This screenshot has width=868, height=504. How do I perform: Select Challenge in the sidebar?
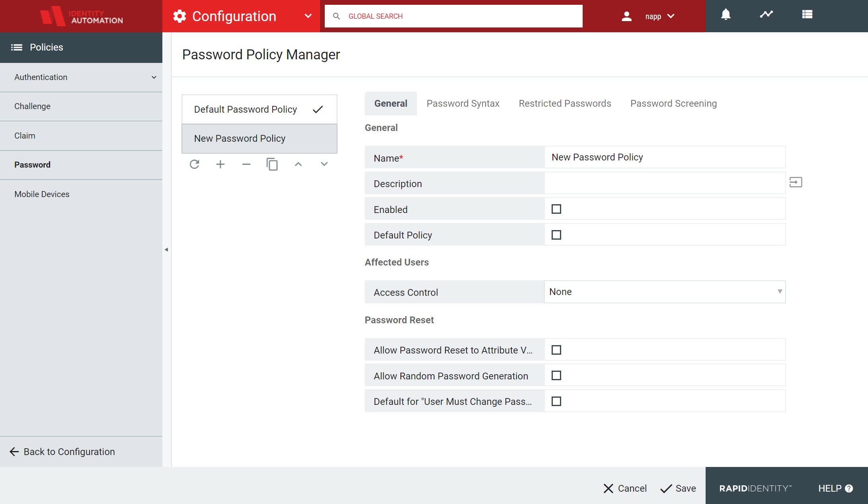click(81, 106)
